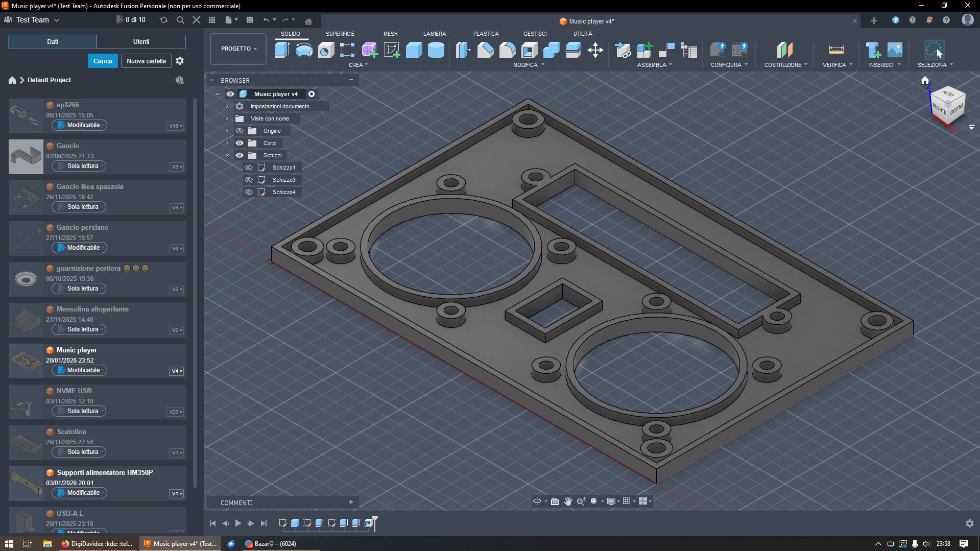Click the Carica upload button
980x551 pixels.
(x=103, y=61)
